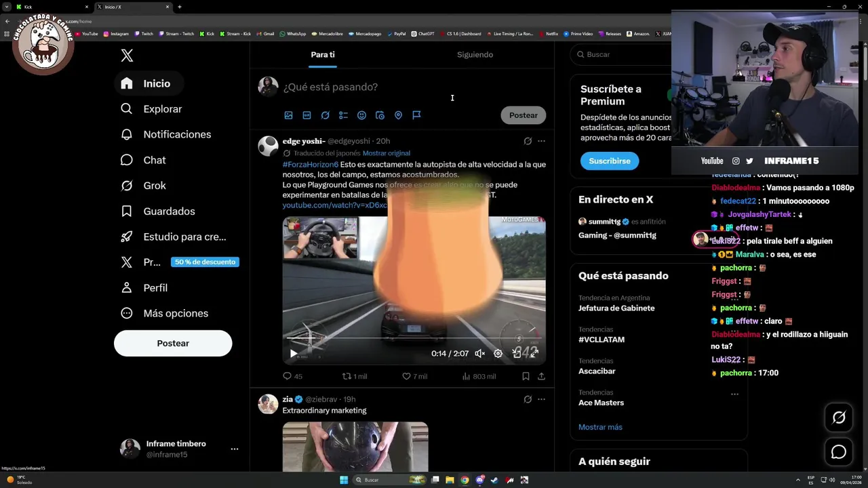Open emoji picker in post composer
Screen dimensions: 868x488
click(x=361, y=115)
